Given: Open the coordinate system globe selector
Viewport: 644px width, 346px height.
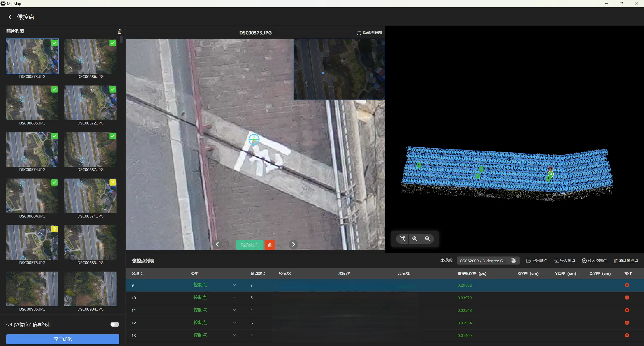Looking at the screenshot, I should click(513, 261).
